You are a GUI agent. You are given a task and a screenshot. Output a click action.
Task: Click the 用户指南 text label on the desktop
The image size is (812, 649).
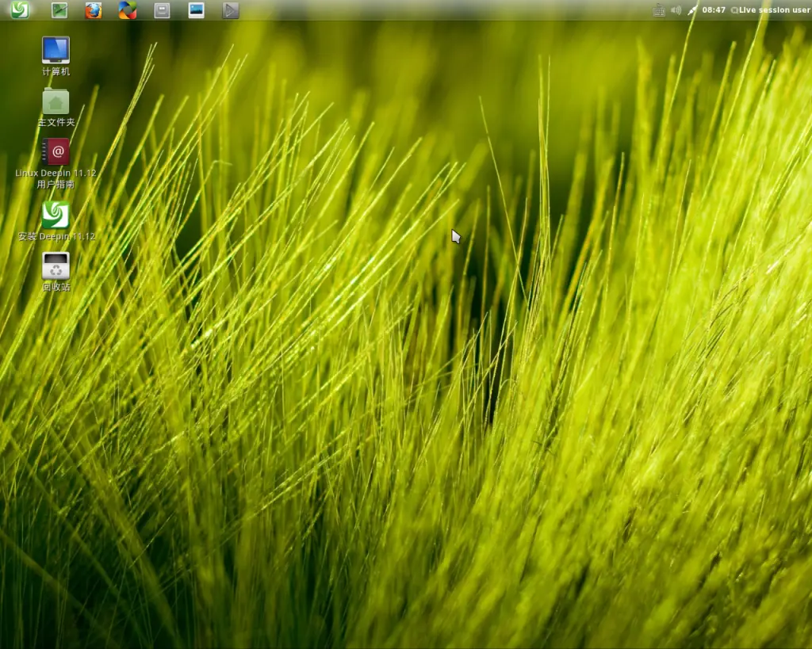click(x=56, y=184)
